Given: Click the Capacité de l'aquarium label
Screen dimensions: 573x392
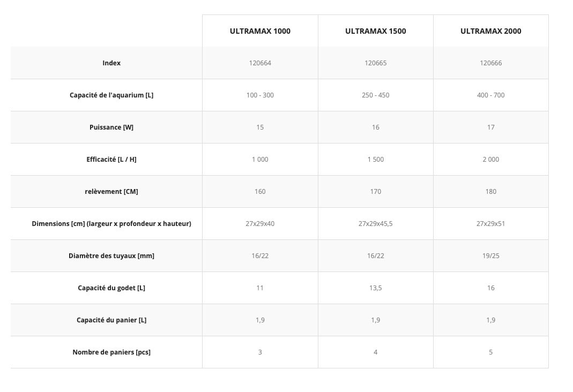Looking at the screenshot, I should click(x=111, y=95).
